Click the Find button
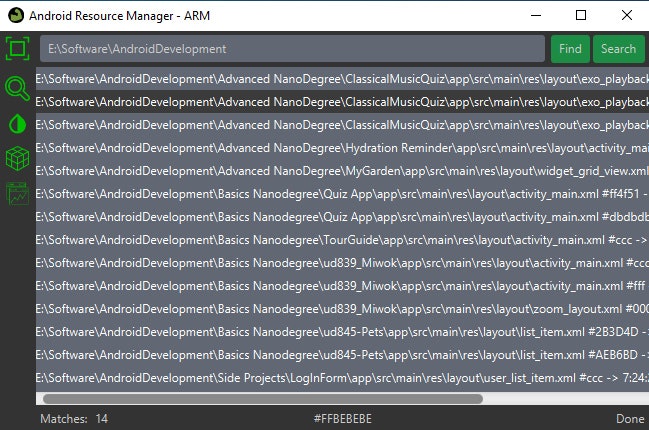Image resolution: width=649 pixels, height=430 pixels. pyautogui.click(x=570, y=49)
